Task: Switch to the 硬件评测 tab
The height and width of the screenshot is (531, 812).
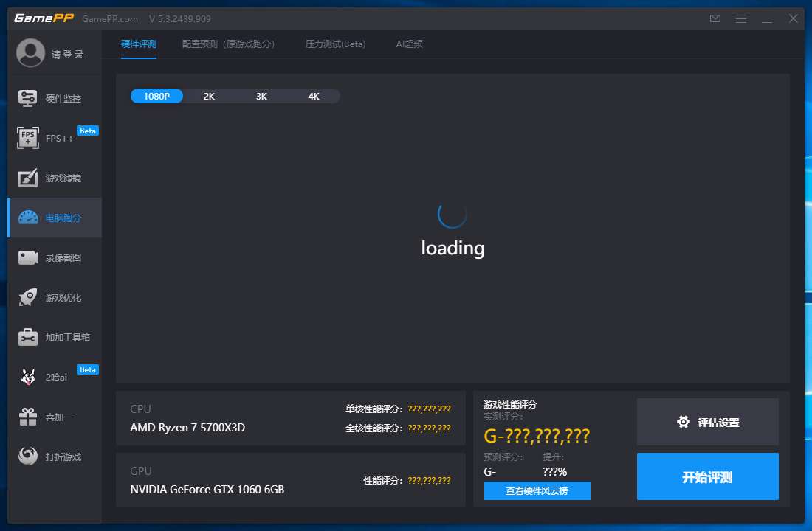Action: click(138, 44)
